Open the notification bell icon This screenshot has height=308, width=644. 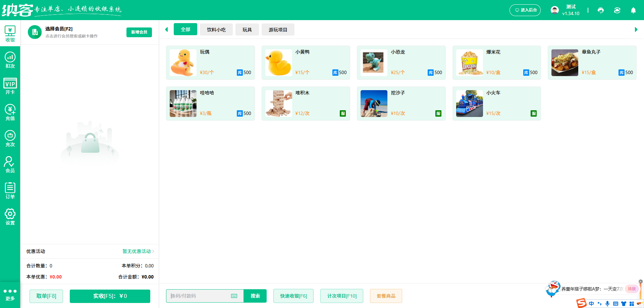633,10
